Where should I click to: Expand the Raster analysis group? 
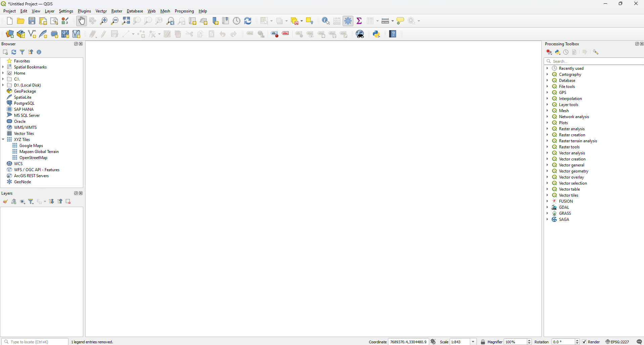coord(547,129)
